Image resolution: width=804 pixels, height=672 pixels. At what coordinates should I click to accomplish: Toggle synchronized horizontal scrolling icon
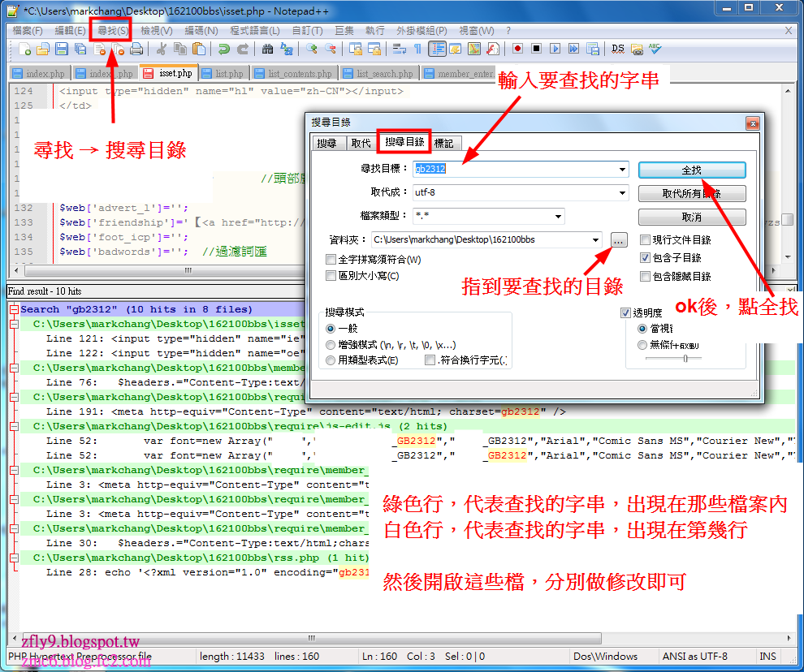tap(374, 50)
